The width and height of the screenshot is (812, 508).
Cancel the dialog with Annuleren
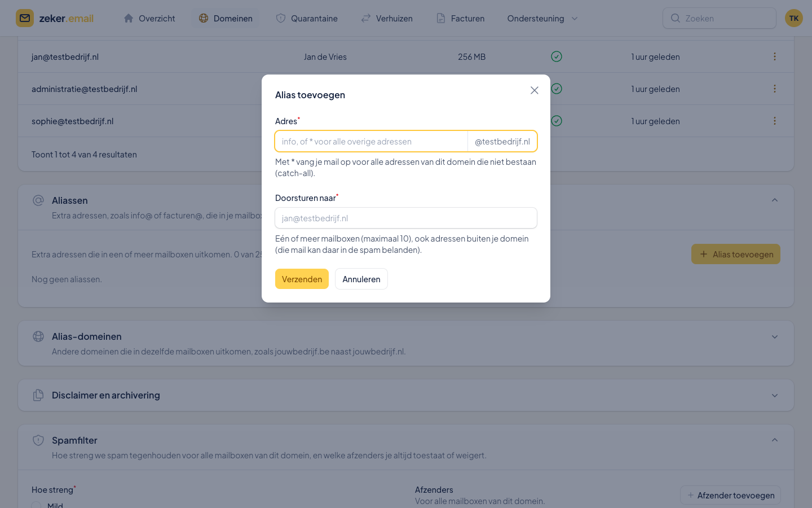[361, 279]
